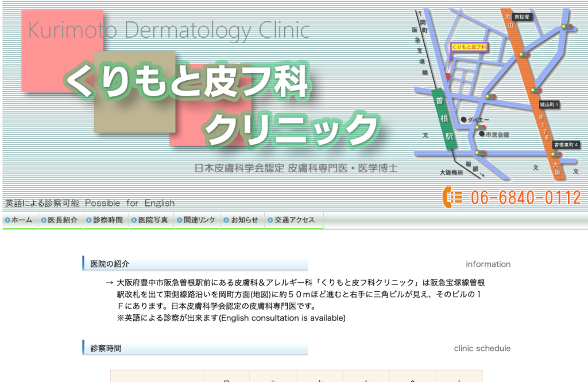Click the 南桜塚 label on the map
Image resolution: width=588 pixels, height=382 pixels.
[x=521, y=17]
